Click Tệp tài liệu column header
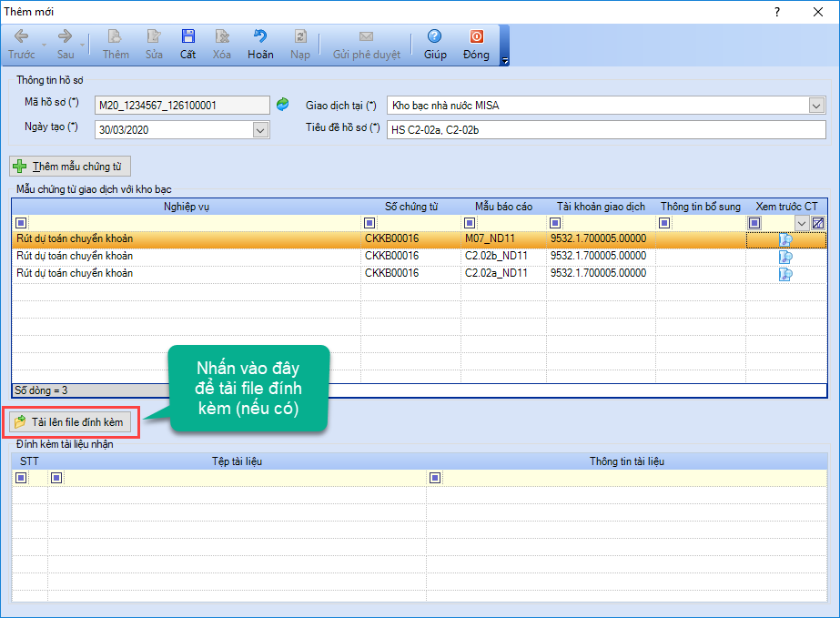The image size is (840, 618). tap(237, 461)
